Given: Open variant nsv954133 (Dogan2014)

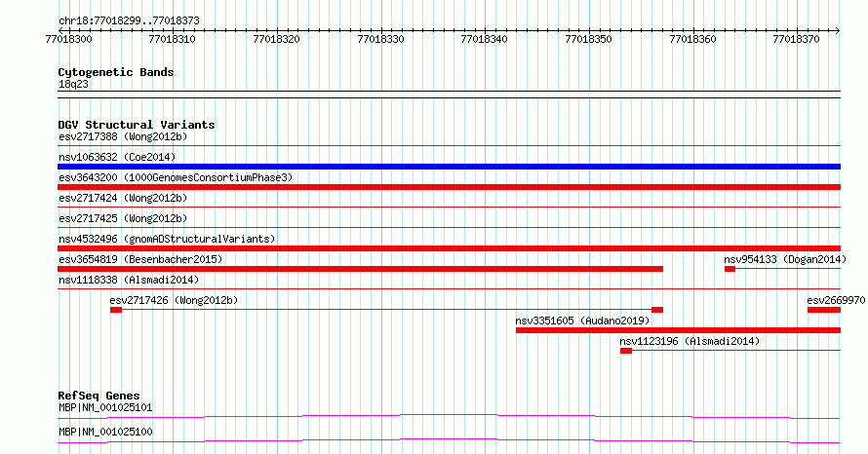Looking at the screenshot, I should coord(785,259).
